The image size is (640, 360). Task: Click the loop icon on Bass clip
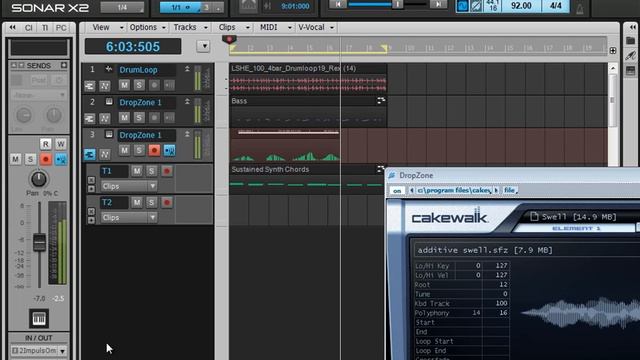[381, 101]
